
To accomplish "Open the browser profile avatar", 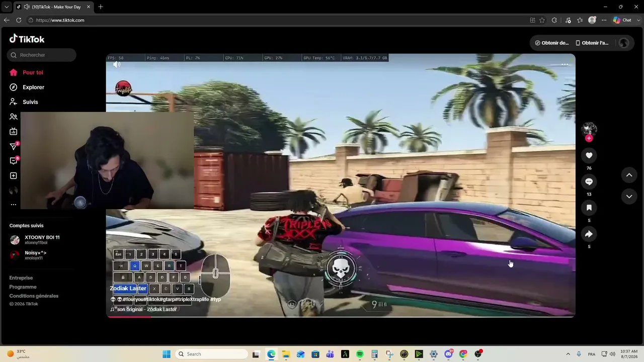I will click(592, 20).
